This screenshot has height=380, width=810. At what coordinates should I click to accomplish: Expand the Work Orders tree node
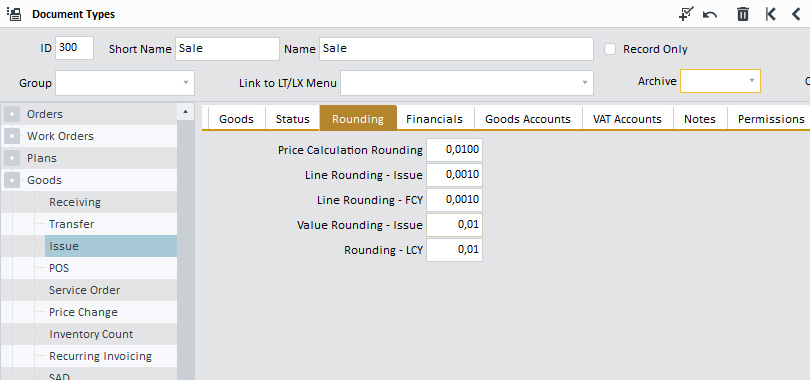click(x=12, y=136)
